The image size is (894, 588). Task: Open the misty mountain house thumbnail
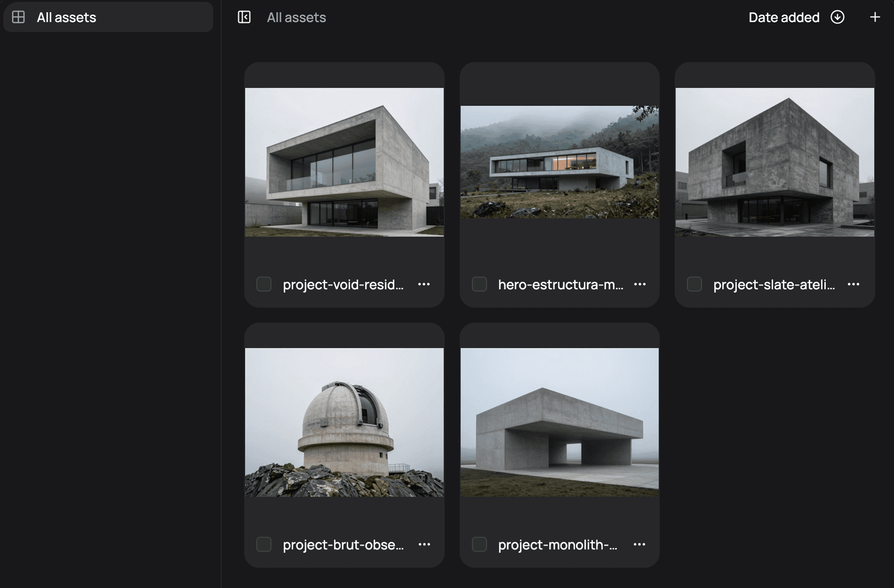point(559,162)
